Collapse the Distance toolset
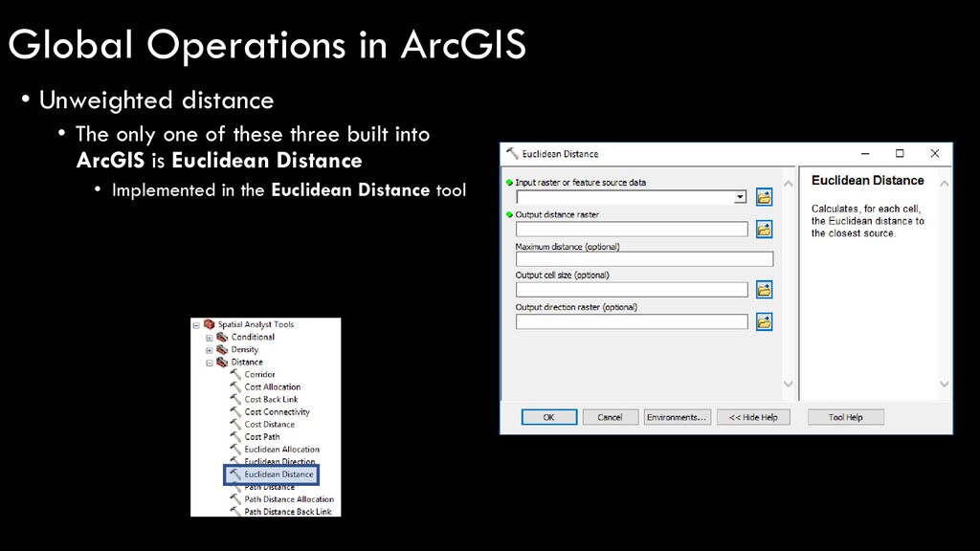The image size is (980, 551). [210, 363]
